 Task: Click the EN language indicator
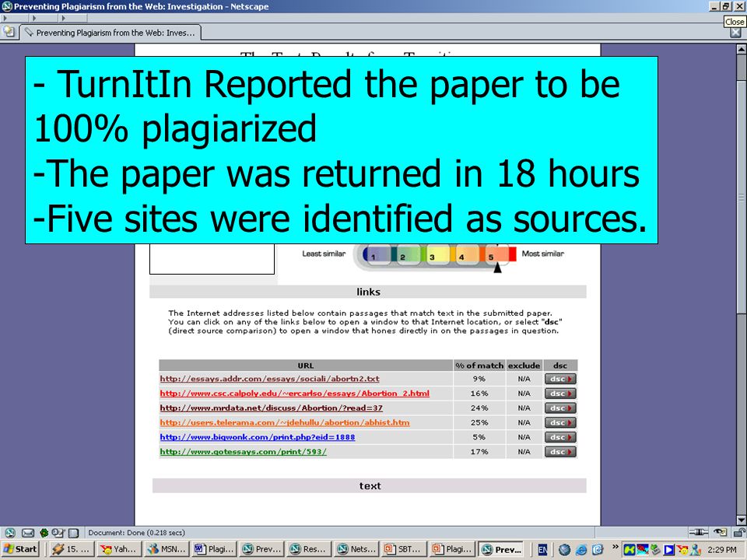(x=542, y=550)
